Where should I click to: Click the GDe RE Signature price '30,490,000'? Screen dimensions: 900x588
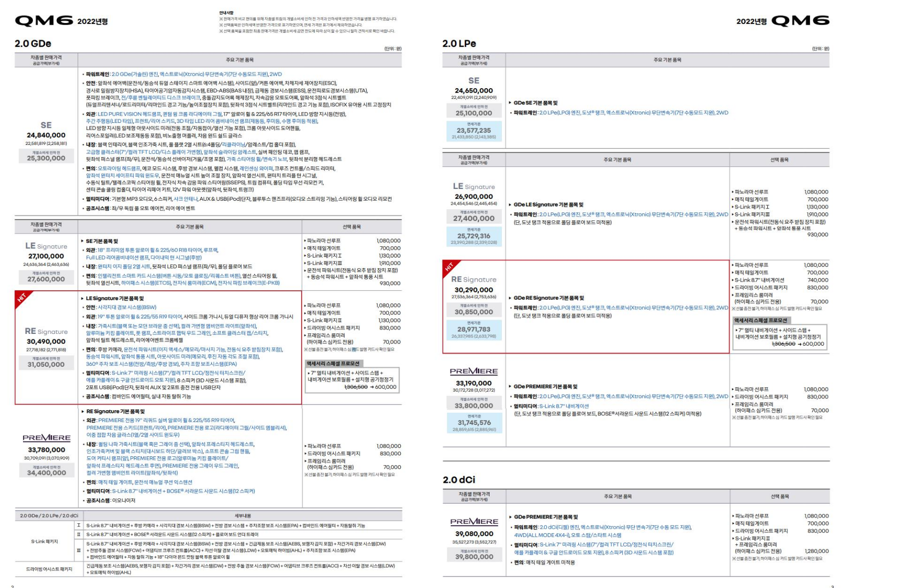(x=46, y=342)
